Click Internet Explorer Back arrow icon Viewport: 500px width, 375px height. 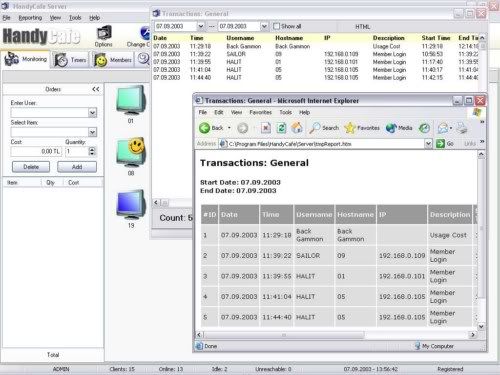click(x=204, y=128)
